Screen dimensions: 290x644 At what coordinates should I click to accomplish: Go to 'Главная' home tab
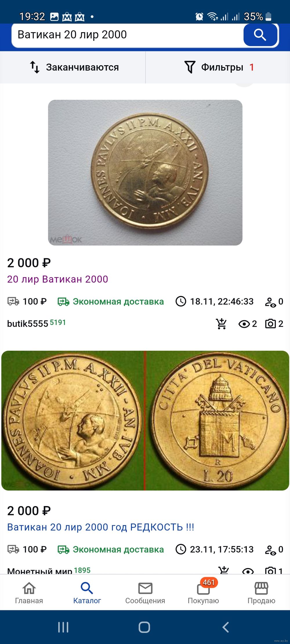[x=29, y=593]
